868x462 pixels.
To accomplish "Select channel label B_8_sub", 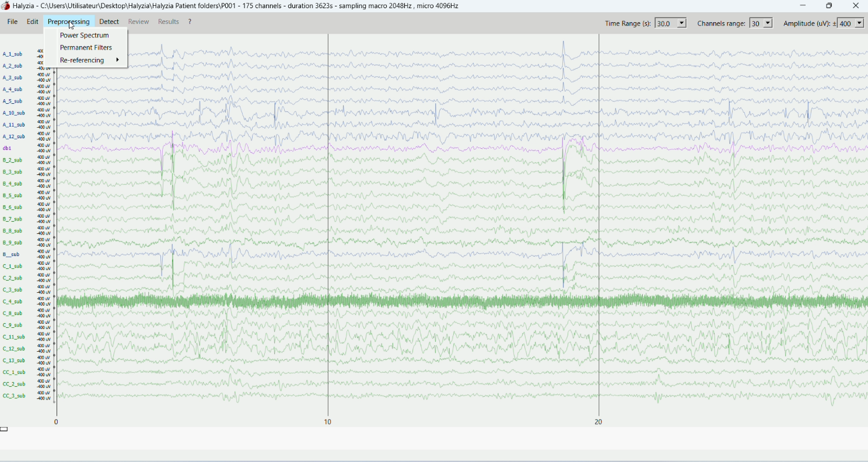I will [x=12, y=231].
